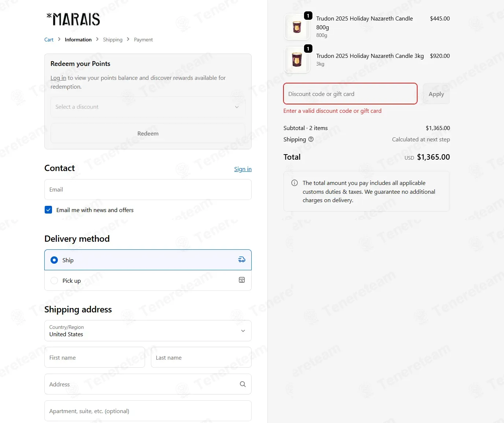This screenshot has width=504, height=423.
Task: Click the Shipping breadcrumb step
Action: (113, 40)
